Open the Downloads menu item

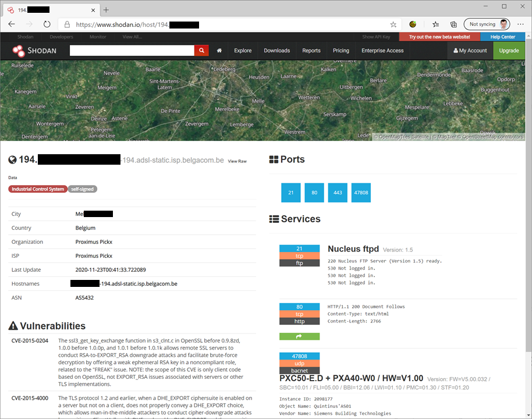pyautogui.click(x=277, y=51)
